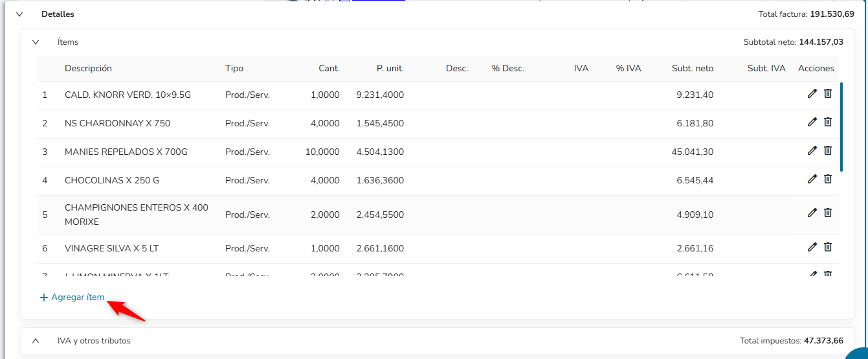Click the Descripción column header

(88, 68)
